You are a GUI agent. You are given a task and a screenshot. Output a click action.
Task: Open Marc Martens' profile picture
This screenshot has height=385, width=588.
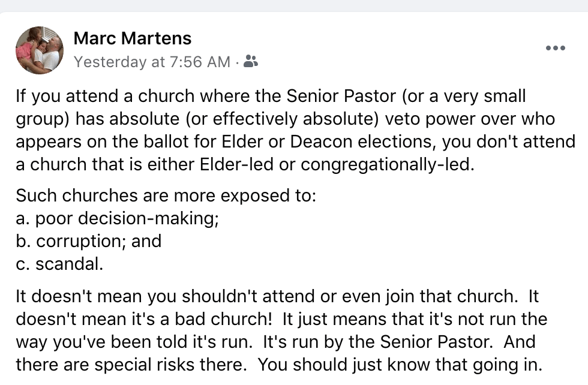[40, 50]
